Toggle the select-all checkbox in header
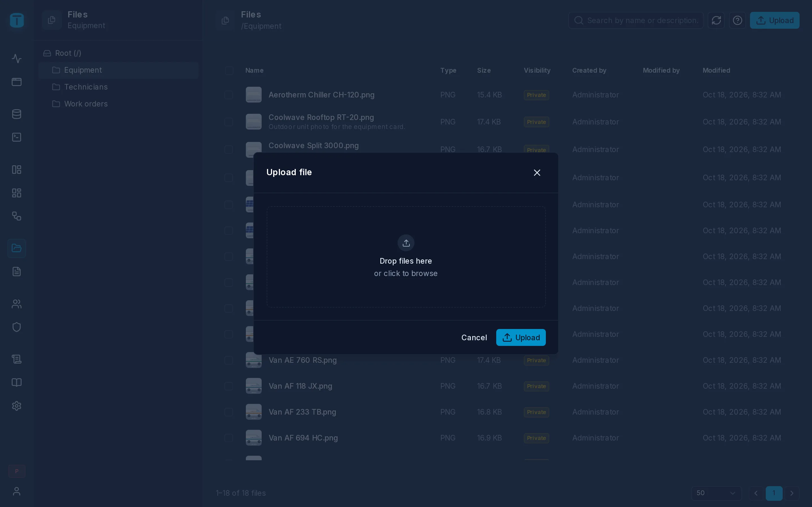This screenshot has height=507, width=812. [x=229, y=70]
